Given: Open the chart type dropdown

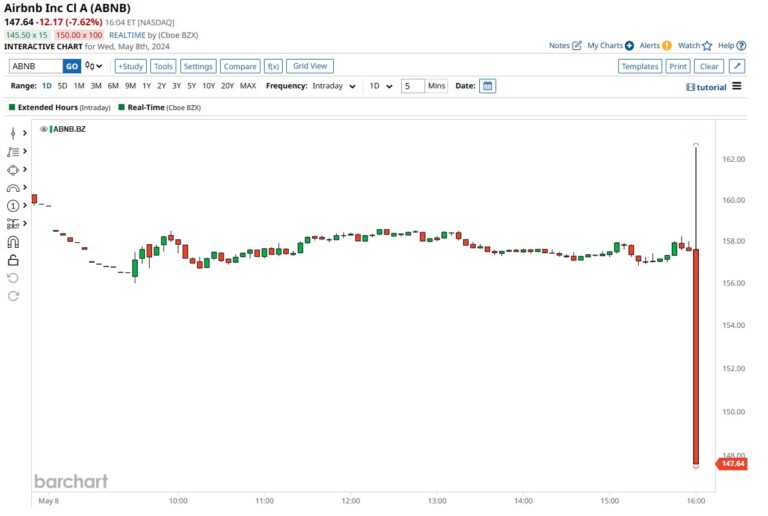Looking at the screenshot, I should click(x=94, y=66).
